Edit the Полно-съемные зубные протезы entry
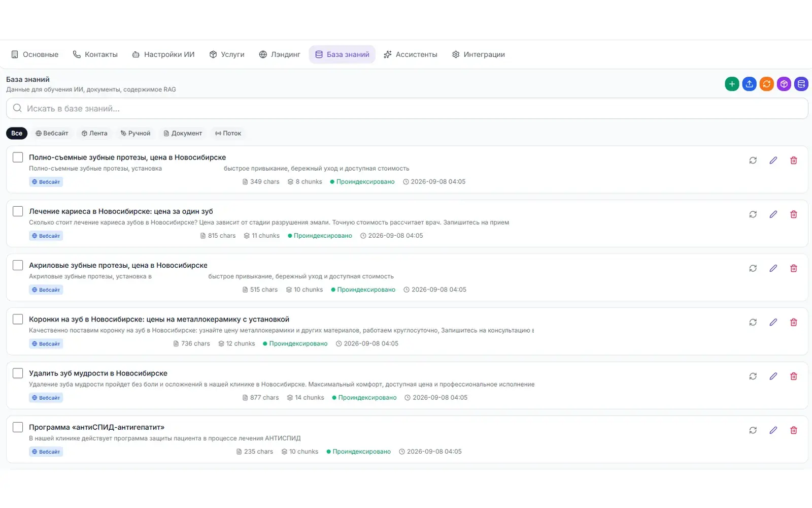This screenshot has width=812, height=508. click(x=773, y=161)
